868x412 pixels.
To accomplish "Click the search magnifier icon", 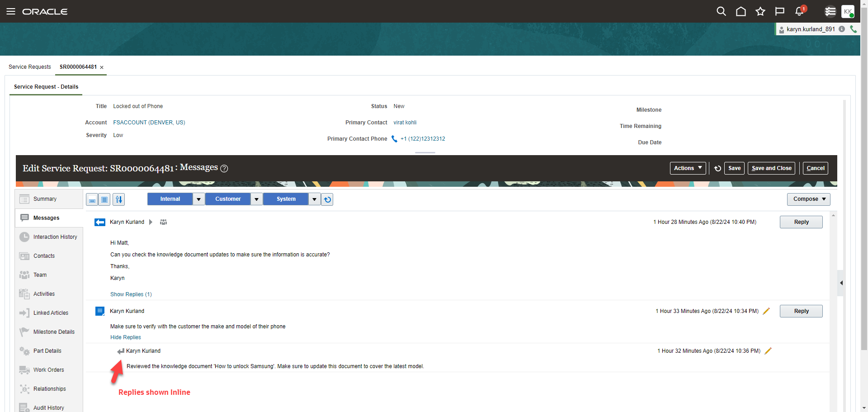I will click(x=721, y=11).
